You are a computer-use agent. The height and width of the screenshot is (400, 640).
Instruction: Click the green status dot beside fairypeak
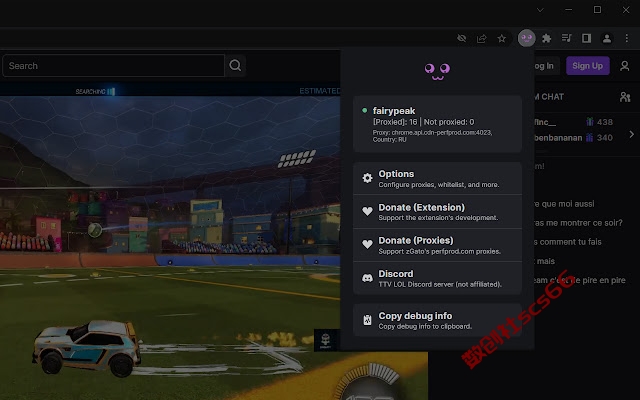[364, 110]
